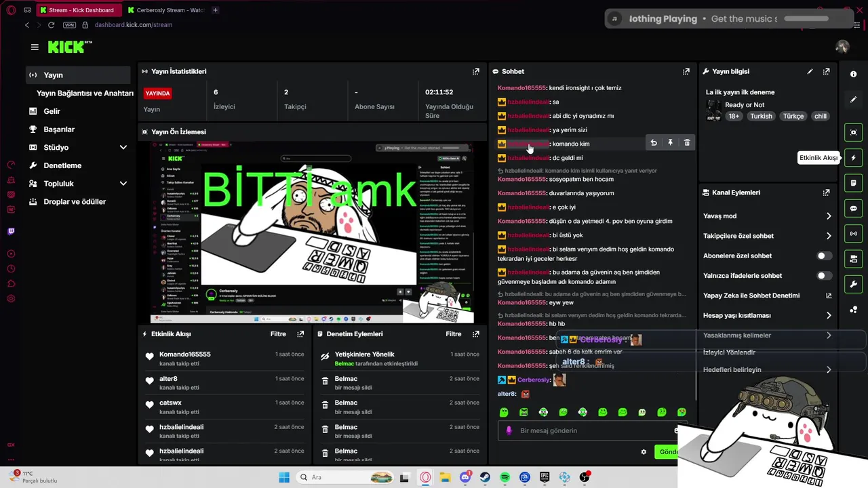Switch to Cerberosly Stream browser tab
Viewport: 868px width, 488px height.
(x=165, y=10)
